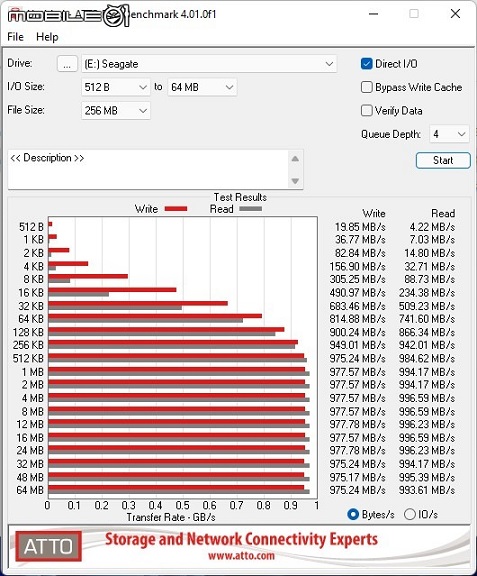Screen dimensions: 477x576
Task: Click the 48 MB row label
Action: point(30,477)
